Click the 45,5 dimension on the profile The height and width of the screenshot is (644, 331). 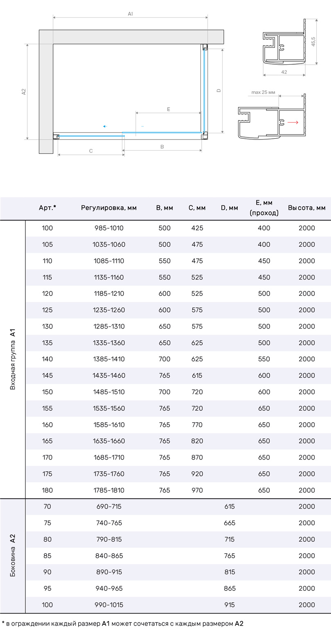coord(313,41)
